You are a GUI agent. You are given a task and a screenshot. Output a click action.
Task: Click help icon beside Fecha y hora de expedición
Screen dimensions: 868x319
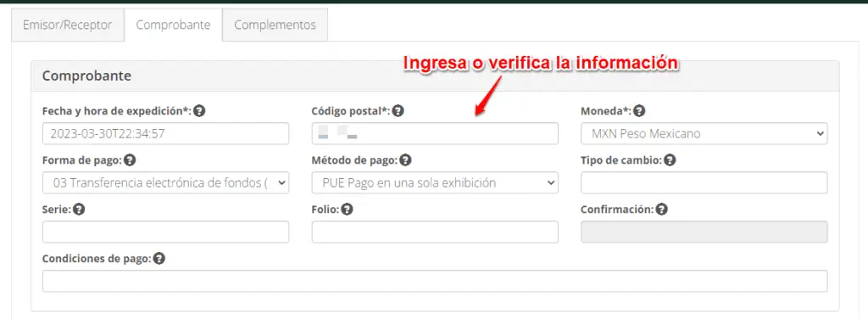[x=200, y=111]
